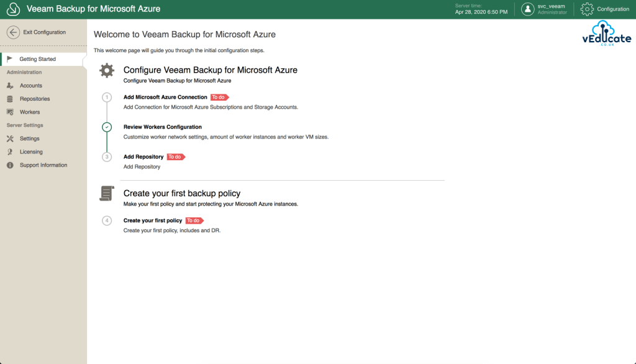This screenshot has height=364, width=636.
Task: Select the To do badge for Add Repository
Action: tap(176, 157)
